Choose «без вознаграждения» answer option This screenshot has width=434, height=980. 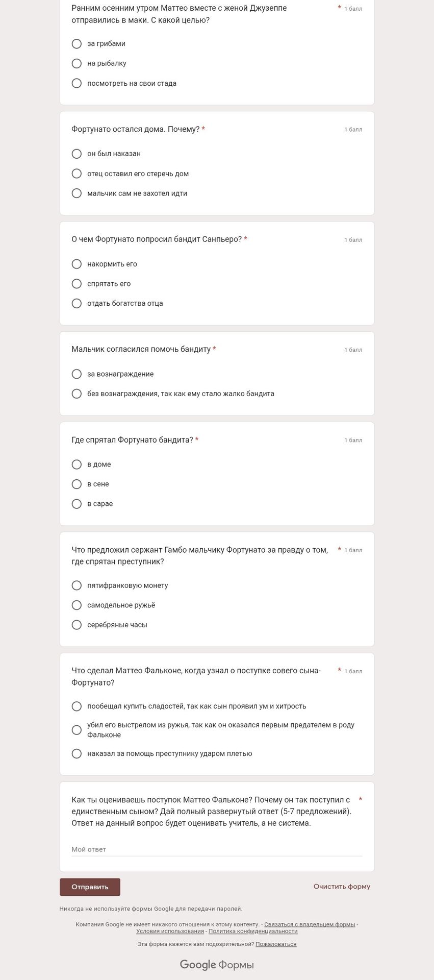point(76,394)
